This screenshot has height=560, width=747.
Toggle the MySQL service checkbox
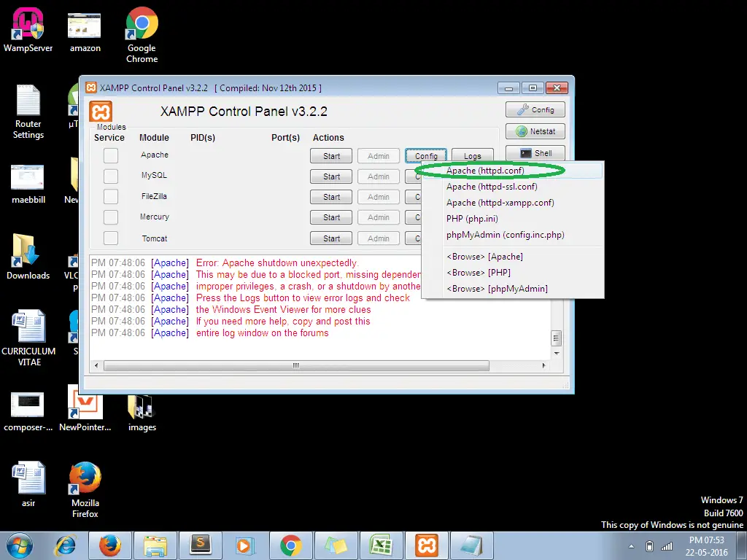tap(110, 176)
